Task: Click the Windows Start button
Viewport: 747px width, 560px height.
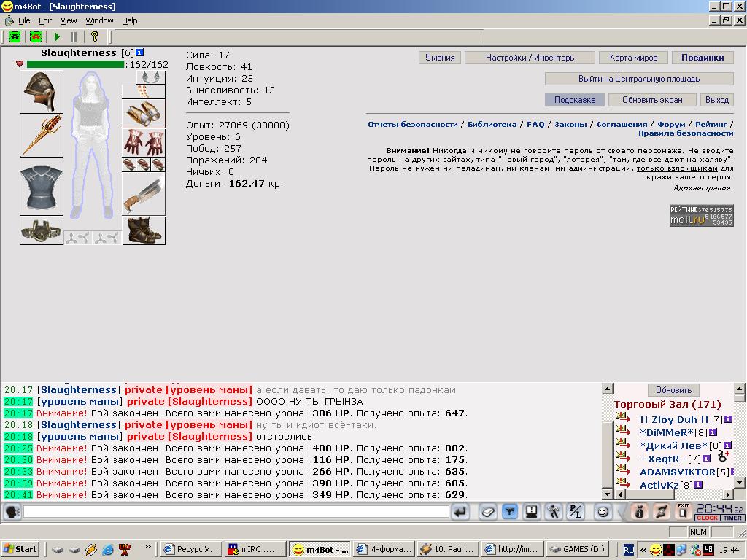Action: tap(20, 549)
